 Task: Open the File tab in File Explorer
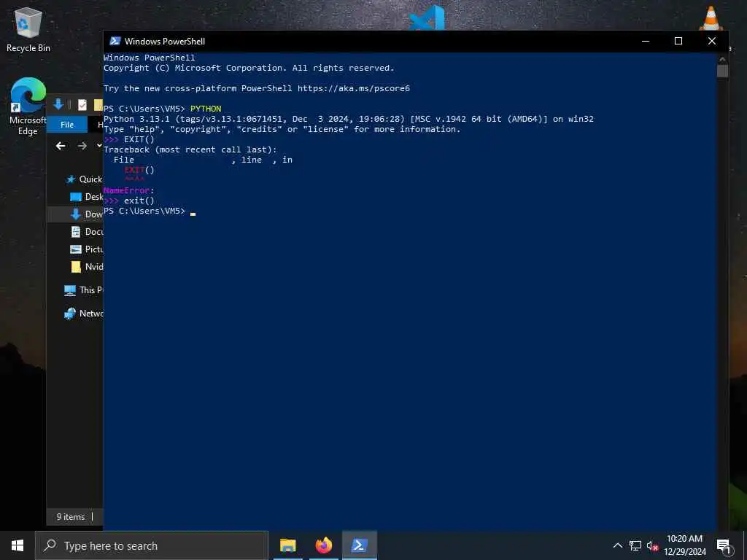click(x=67, y=125)
